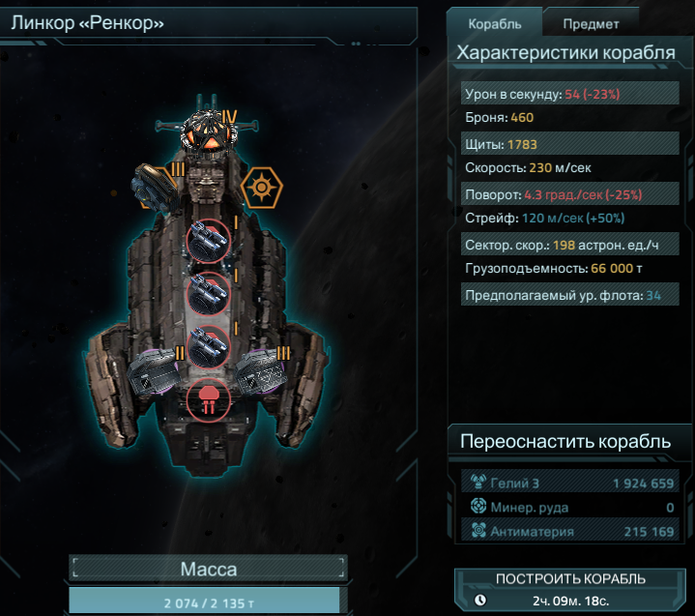Select the top red turret weapon slot
This screenshot has height=616, width=695.
pos(209,241)
